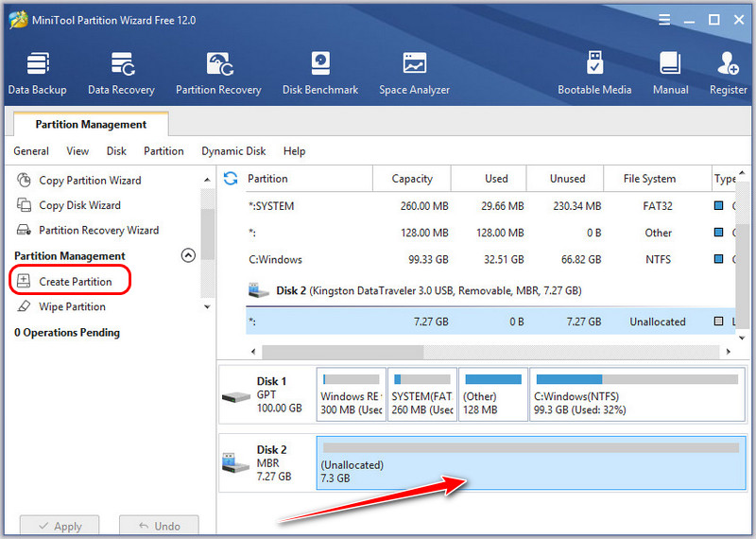This screenshot has width=756, height=539.
Task: Open the Dynamic Disk menu
Action: click(233, 151)
